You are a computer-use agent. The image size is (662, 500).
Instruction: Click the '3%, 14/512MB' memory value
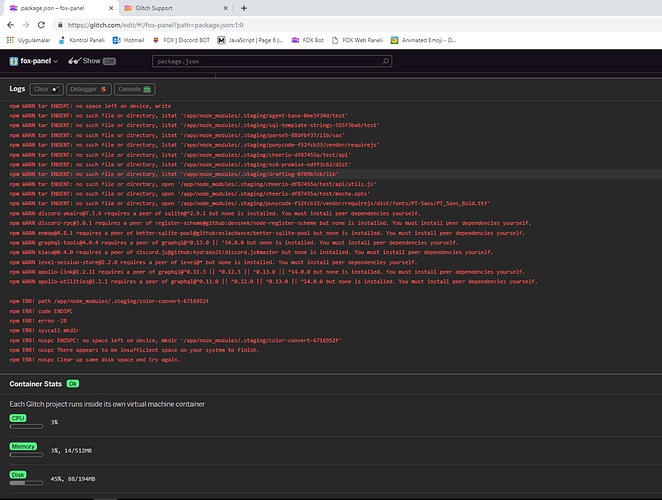point(71,451)
